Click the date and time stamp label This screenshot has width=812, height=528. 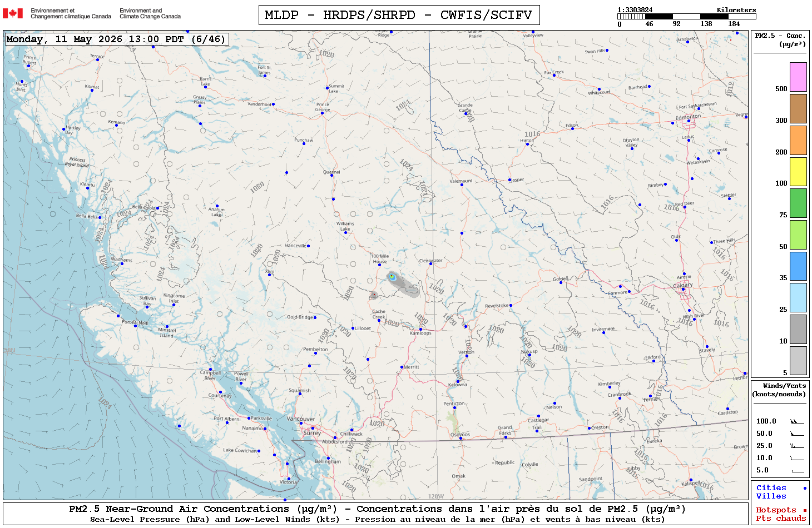116,39
